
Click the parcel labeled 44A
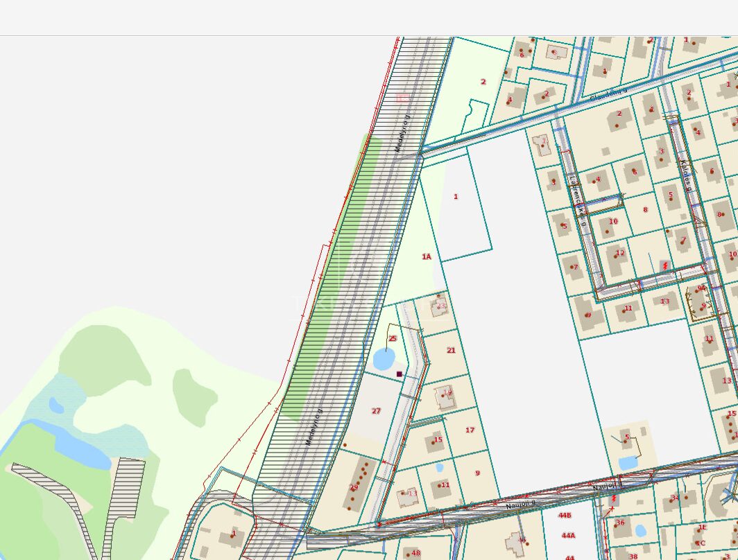click(569, 536)
